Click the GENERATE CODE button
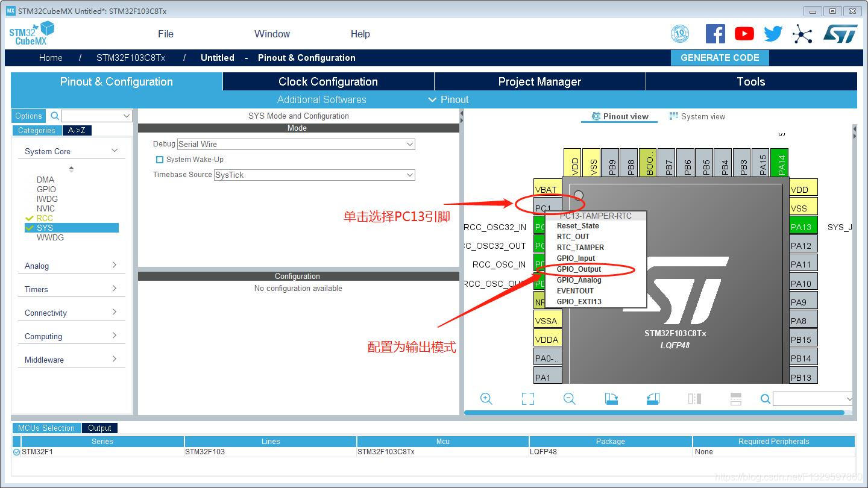868x488 pixels. pyautogui.click(x=720, y=58)
